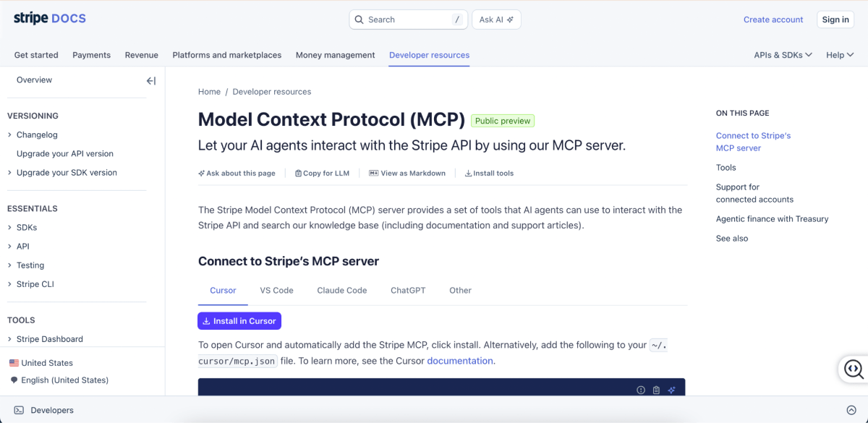Jump to Agentic finance with Treasury
The height and width of the screenshot is (423, 868).
coord(773,219)
